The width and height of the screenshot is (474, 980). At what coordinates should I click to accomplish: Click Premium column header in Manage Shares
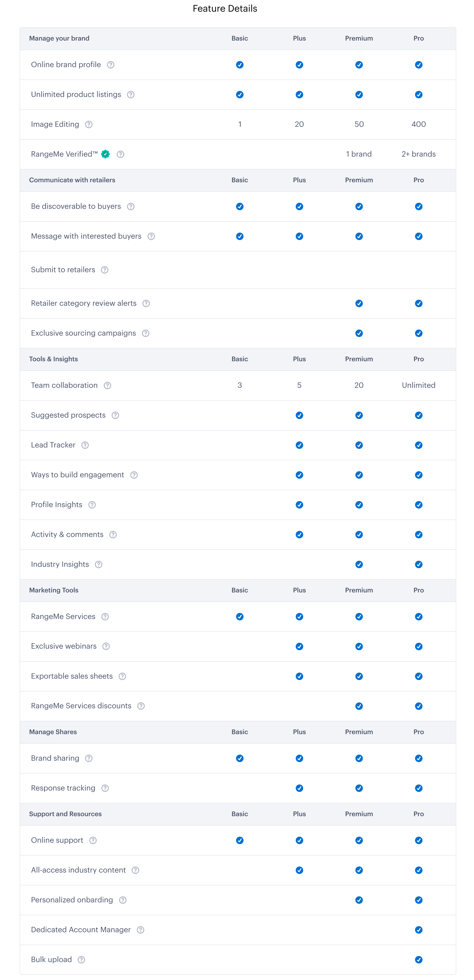point(359,732)
